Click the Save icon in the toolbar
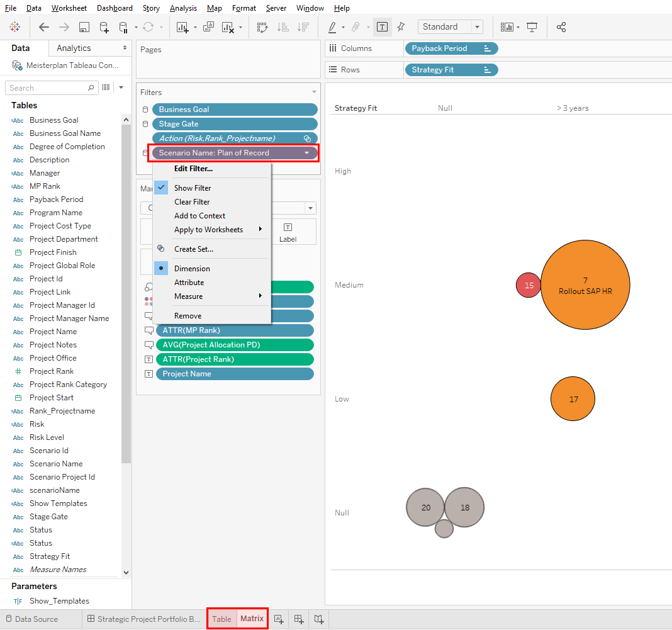The height and width of the screenshot is (630, 672). click(84, 28)
